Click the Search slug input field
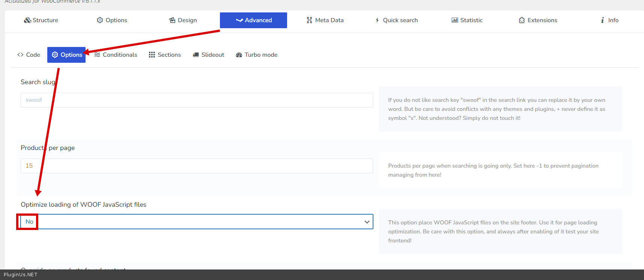The image size is (644, 280). click(x=197, y=100)
